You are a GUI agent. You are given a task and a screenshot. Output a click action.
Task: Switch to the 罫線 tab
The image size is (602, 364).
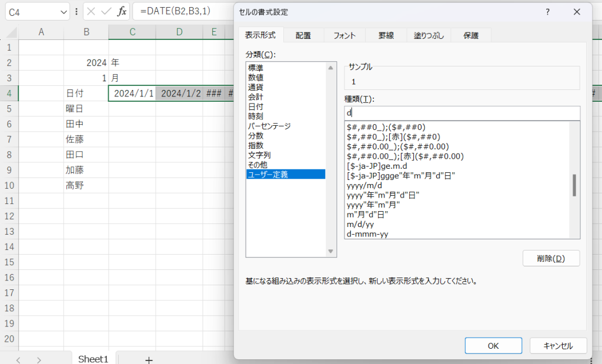tap(387, 35)
